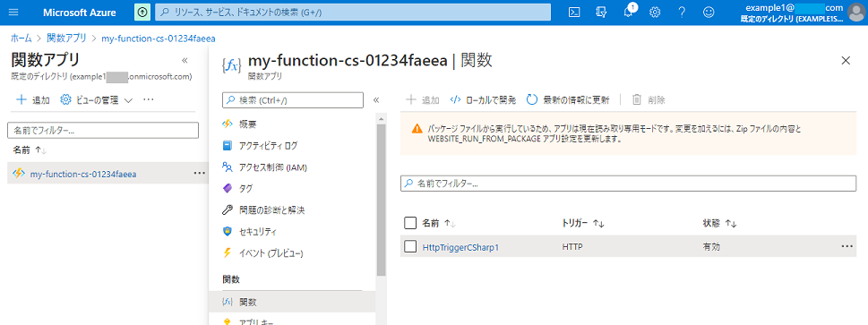868x325 pixels.
Task: Click 追加 in the 関数アプリ panel
Action: (x=33, y=99)
